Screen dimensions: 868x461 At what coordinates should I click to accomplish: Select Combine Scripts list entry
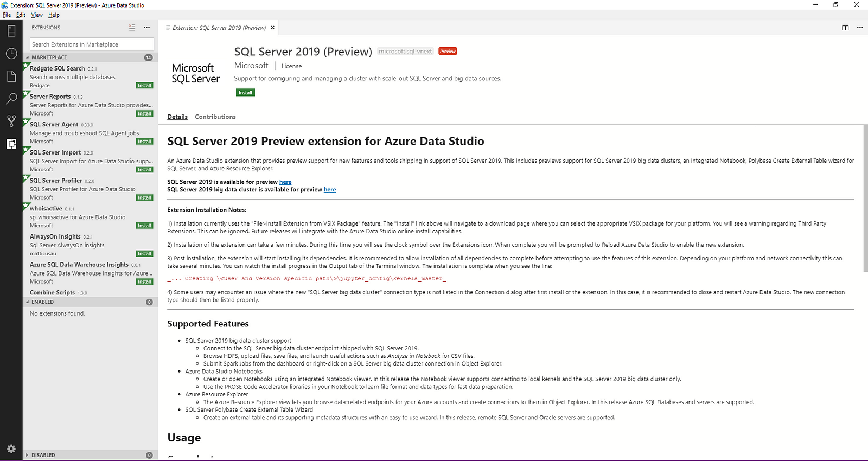click(90, 292)
